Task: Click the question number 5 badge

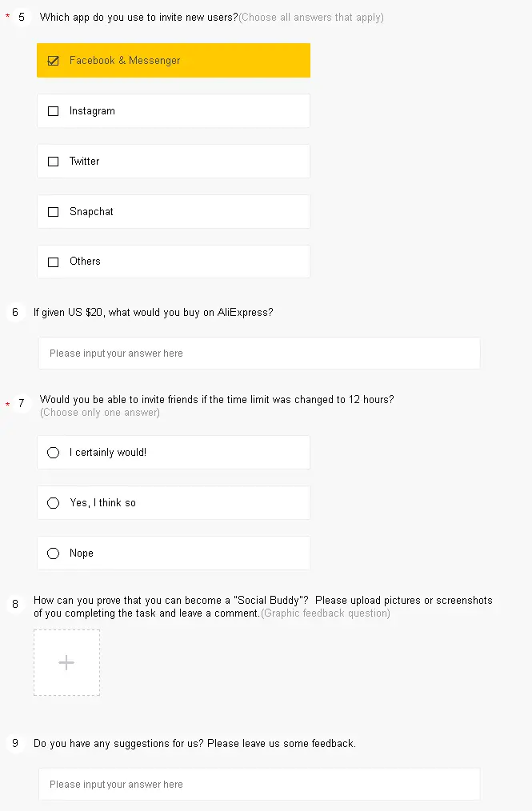Action: 22,17
